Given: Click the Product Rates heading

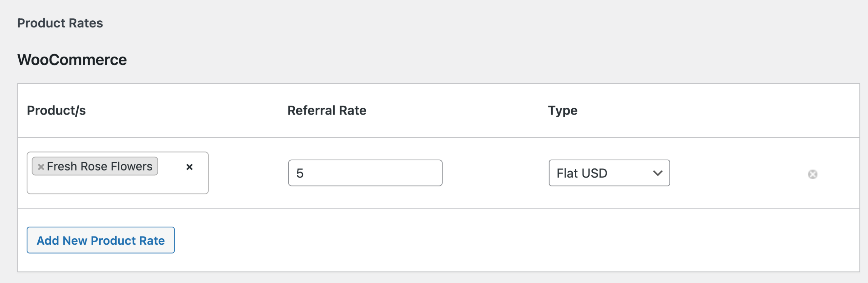Looking at the screenshot, I should (60, 23).
